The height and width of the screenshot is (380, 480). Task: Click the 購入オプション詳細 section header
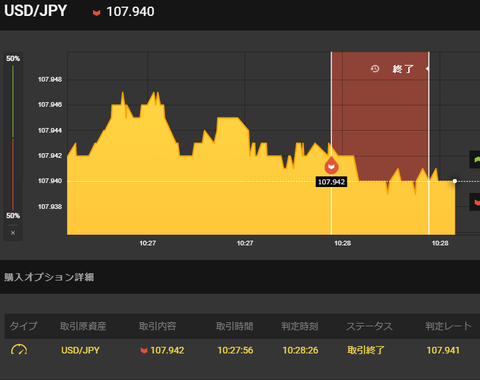tap(49, 277)
